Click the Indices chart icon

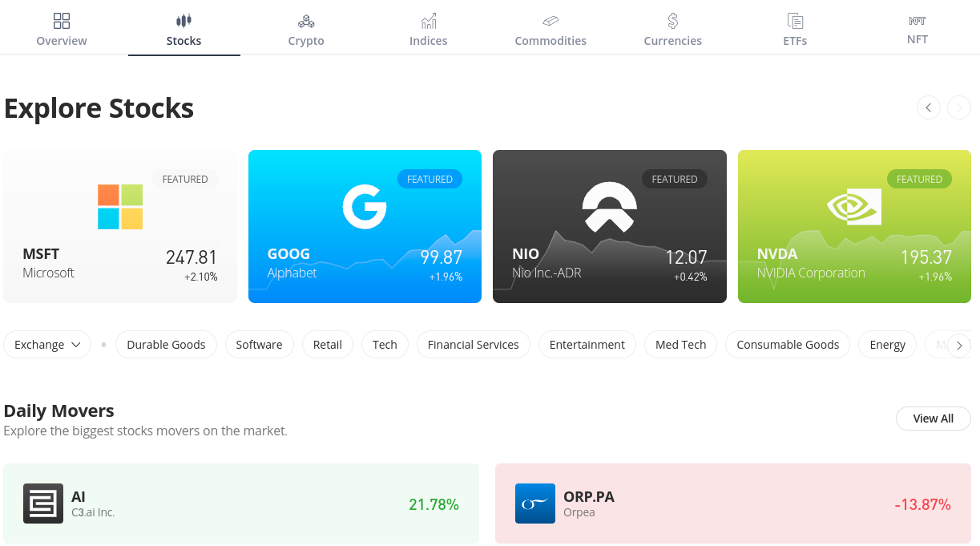pos(429,21)
